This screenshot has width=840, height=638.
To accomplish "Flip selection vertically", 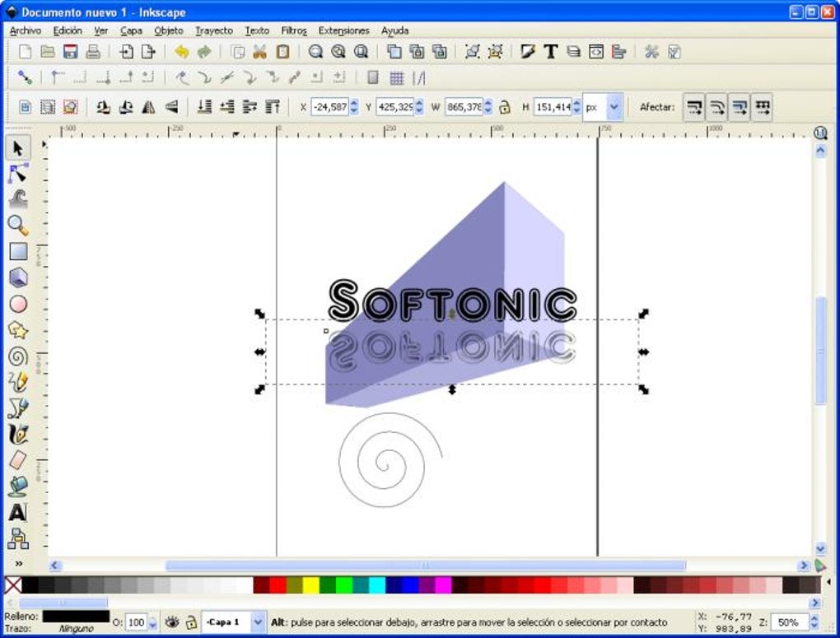I will click(x=171, y=107).
